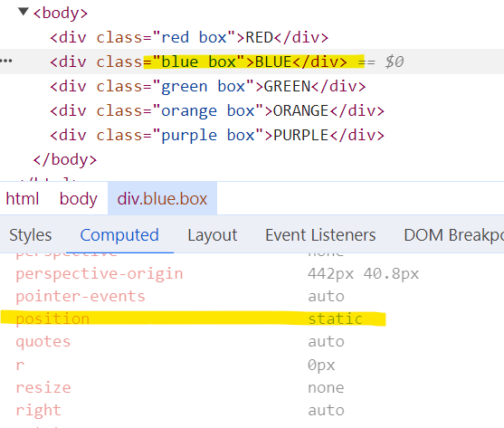Click the resize property name
The height and width of the screenshot is (428, 504).
pos(43,387)
